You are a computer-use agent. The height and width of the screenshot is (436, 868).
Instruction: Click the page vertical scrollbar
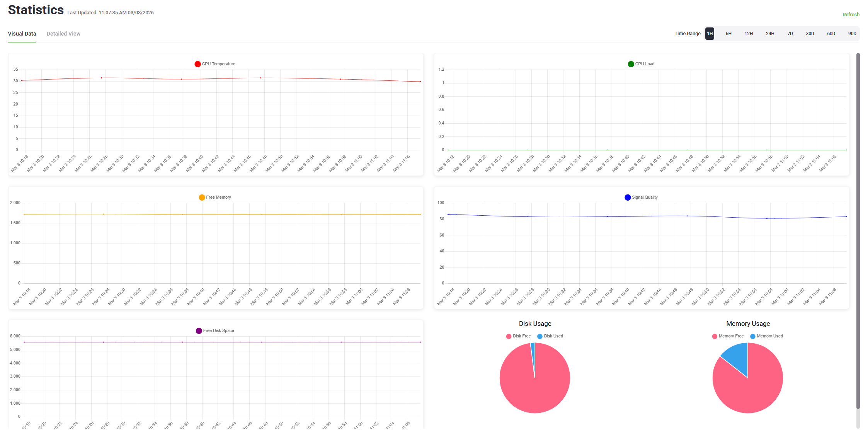(x=858, y=232)
